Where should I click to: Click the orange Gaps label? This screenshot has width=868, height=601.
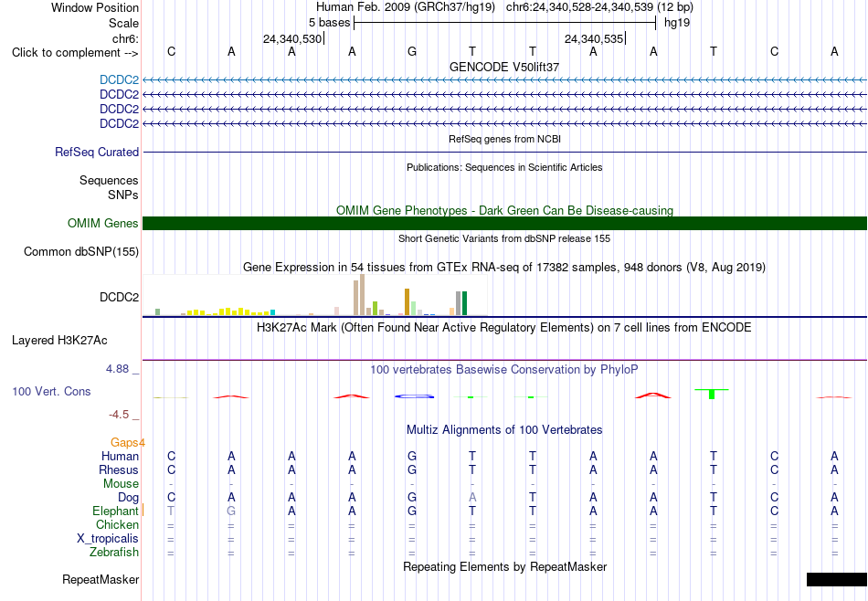point(124,442)
